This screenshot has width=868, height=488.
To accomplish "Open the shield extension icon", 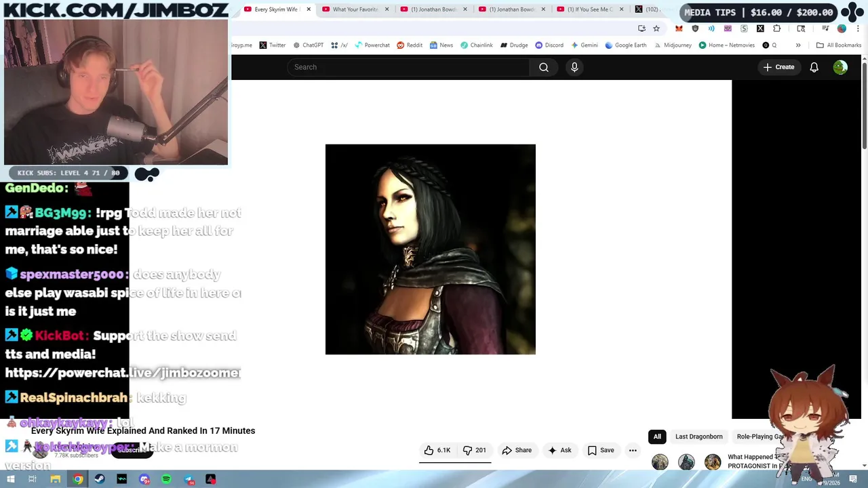I will (x=695, y=28).
